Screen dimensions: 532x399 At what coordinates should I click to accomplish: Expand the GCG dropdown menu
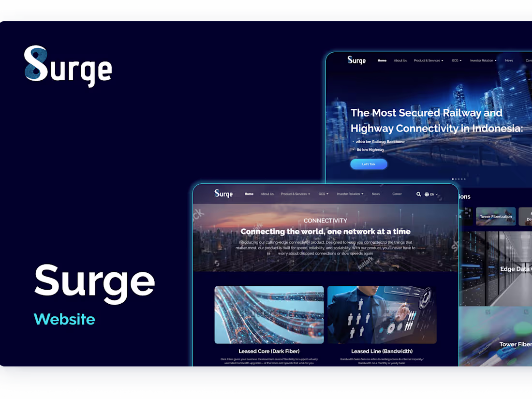point(323,193)
